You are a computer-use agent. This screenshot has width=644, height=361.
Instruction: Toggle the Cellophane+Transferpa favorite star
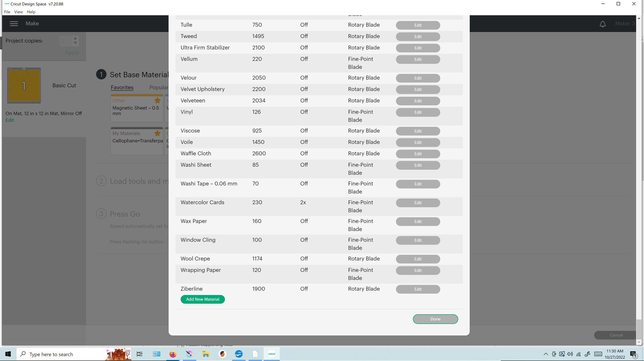(158, 133)
